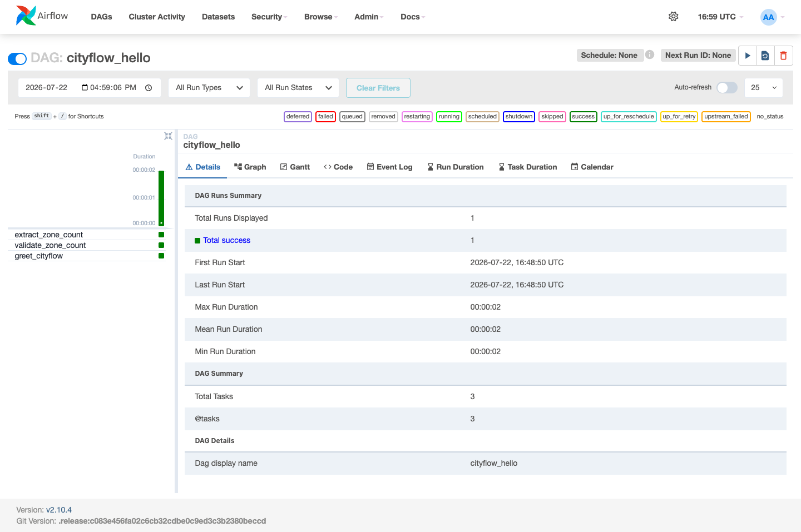Click greet_cityflow success status square

pyautogui.click(x=161, y=256)
